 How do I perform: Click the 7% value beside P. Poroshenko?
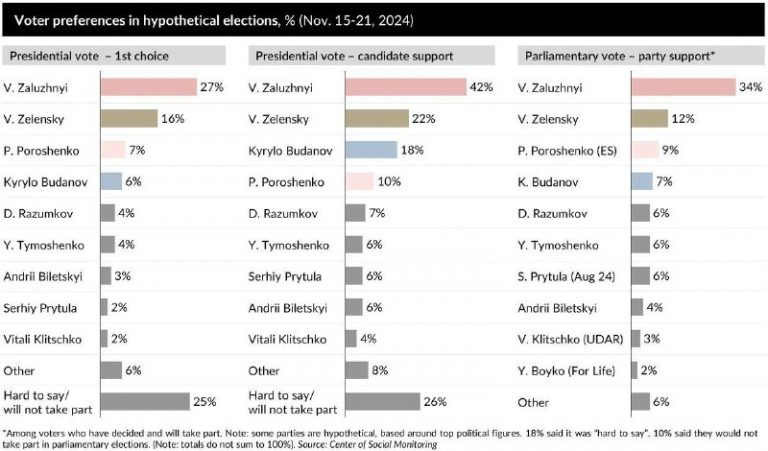point(139,150)
